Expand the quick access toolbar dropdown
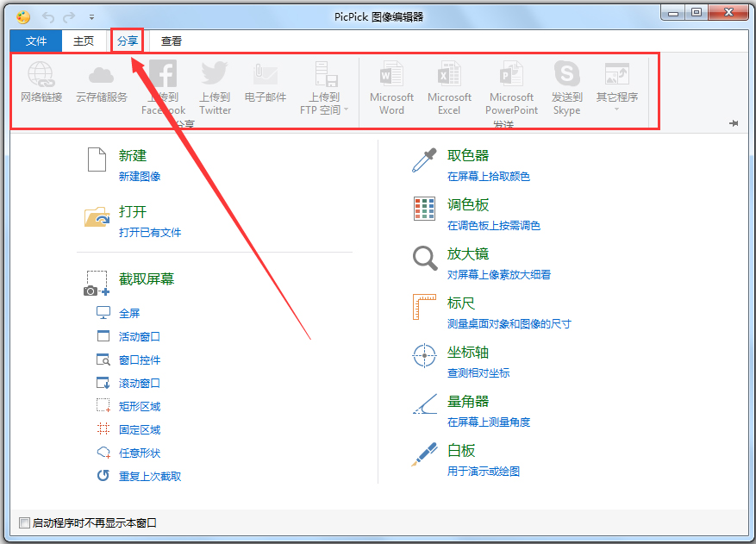This screenshot has width=756, height=544. (91, 17)
